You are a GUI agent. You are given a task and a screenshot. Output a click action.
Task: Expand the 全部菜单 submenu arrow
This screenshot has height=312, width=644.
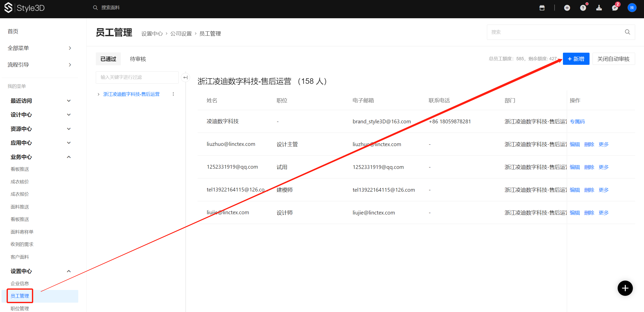pos(70,48)
